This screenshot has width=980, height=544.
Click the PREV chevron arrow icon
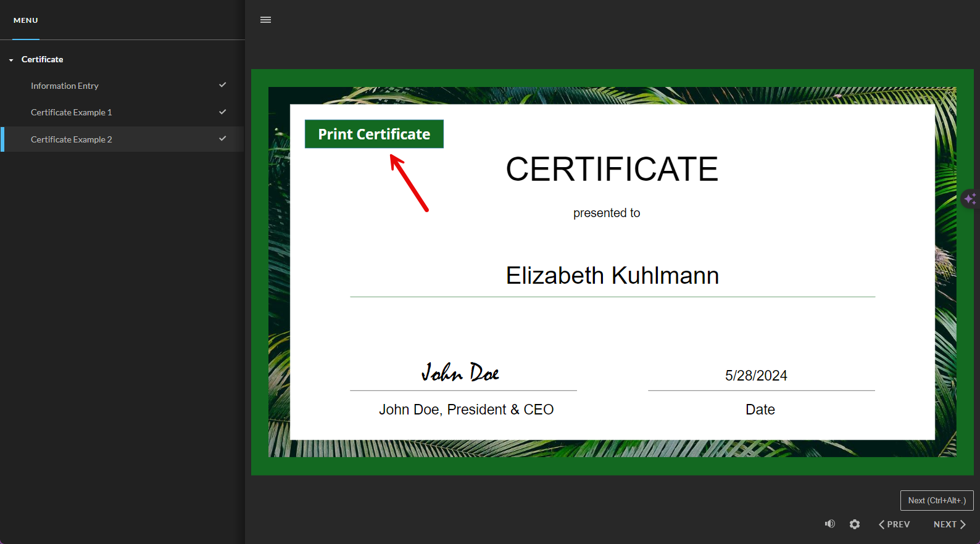pos(882,524)
